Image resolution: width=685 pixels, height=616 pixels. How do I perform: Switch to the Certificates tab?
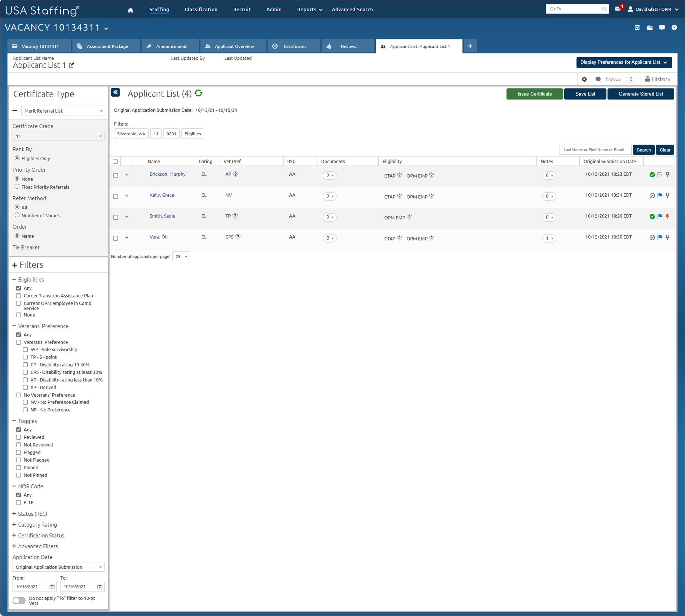(x=294, y=46)
